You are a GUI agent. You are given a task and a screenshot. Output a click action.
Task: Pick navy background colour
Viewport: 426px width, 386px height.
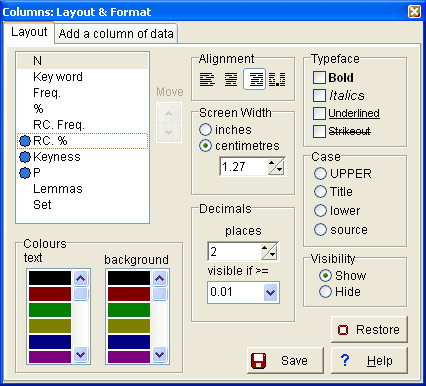pos(129,342)
